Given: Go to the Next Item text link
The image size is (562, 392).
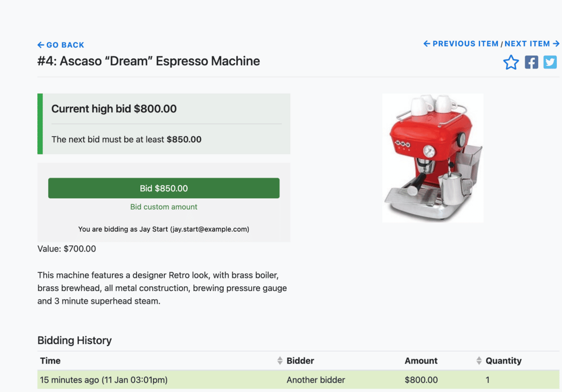Looking at the screenshot, I should (x=527, y=44).
